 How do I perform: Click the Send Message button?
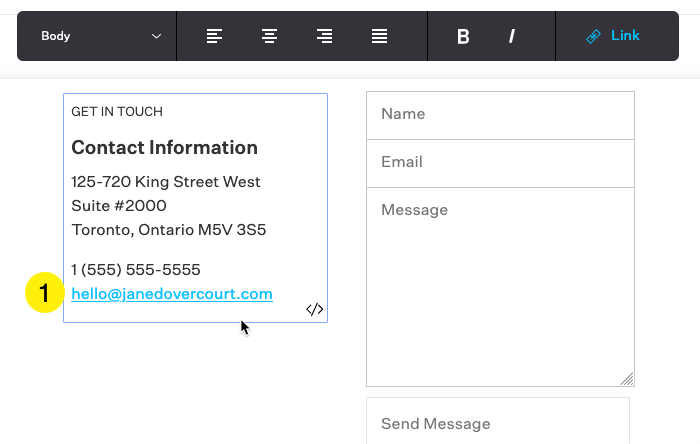(x=498, y=421)
